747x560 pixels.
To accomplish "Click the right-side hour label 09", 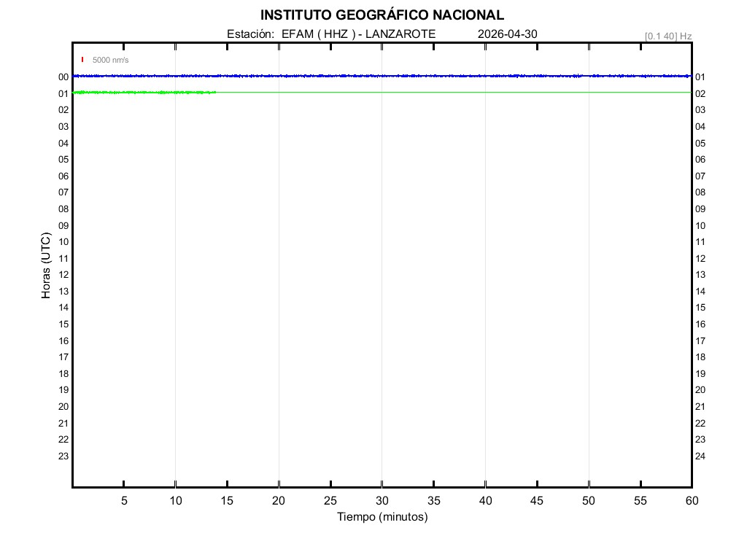I will (x=700, y=209).
